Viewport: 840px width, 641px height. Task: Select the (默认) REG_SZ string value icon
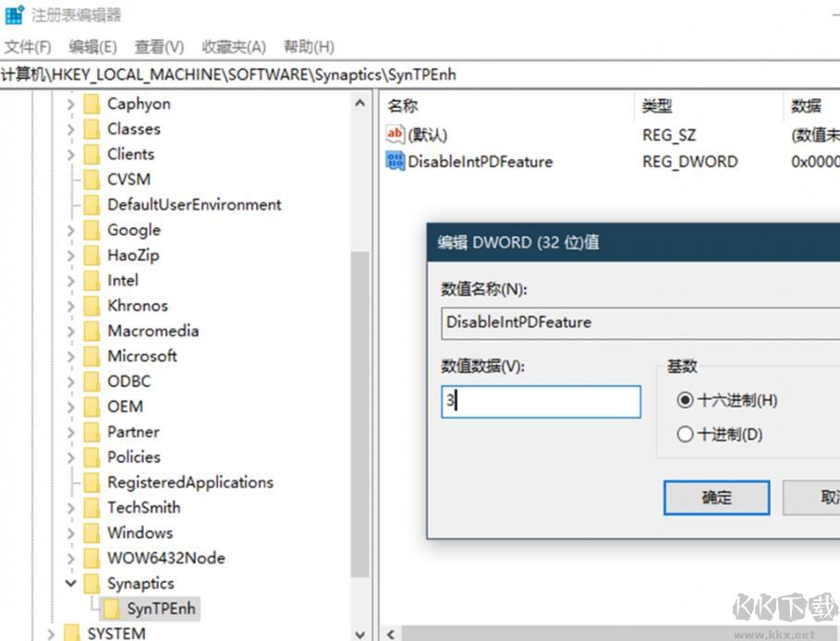[395, 135]
